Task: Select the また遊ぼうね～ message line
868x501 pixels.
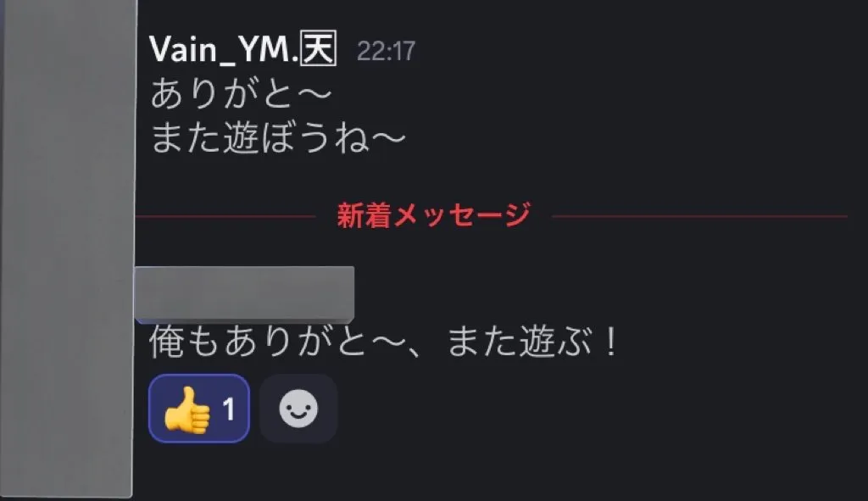Action: [x=278, y=138]
